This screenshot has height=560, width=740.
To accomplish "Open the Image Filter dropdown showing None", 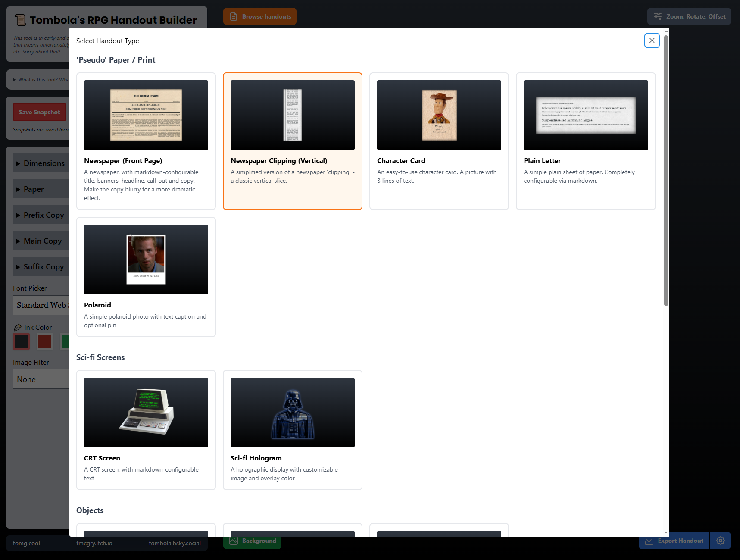I will tap(41, 379).
